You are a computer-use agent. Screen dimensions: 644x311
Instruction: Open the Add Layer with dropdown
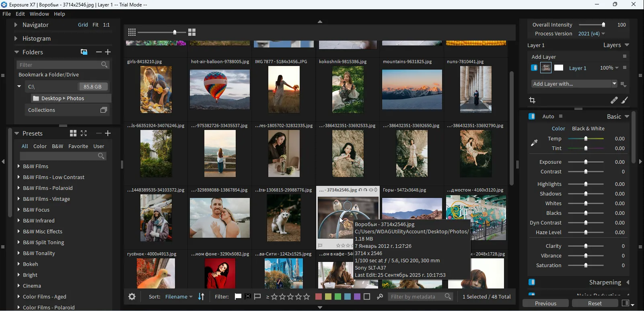point(574,84)
